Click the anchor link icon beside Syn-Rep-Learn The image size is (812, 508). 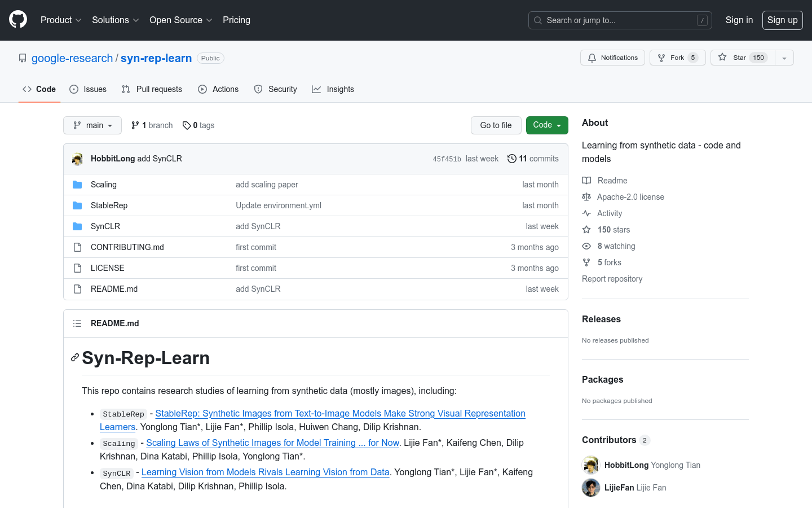pyautogui.click(x=74, y=358)
